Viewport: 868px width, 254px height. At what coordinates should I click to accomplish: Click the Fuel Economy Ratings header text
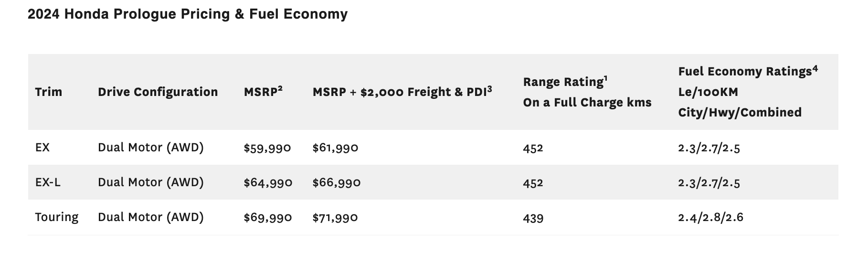[744, 72]
